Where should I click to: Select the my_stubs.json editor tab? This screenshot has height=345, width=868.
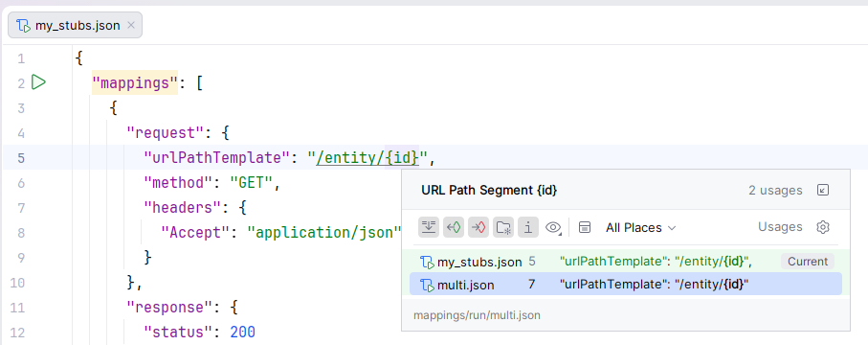pyautogui.click(x=76, y=26)
